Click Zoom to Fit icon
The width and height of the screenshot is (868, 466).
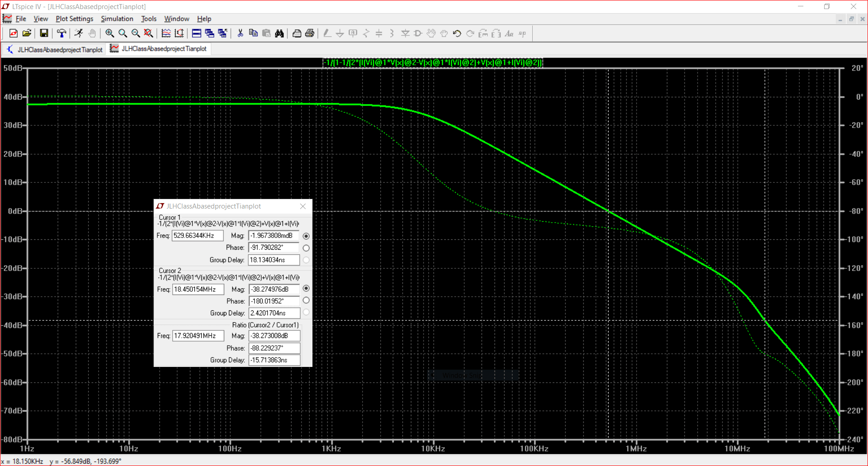148,33
